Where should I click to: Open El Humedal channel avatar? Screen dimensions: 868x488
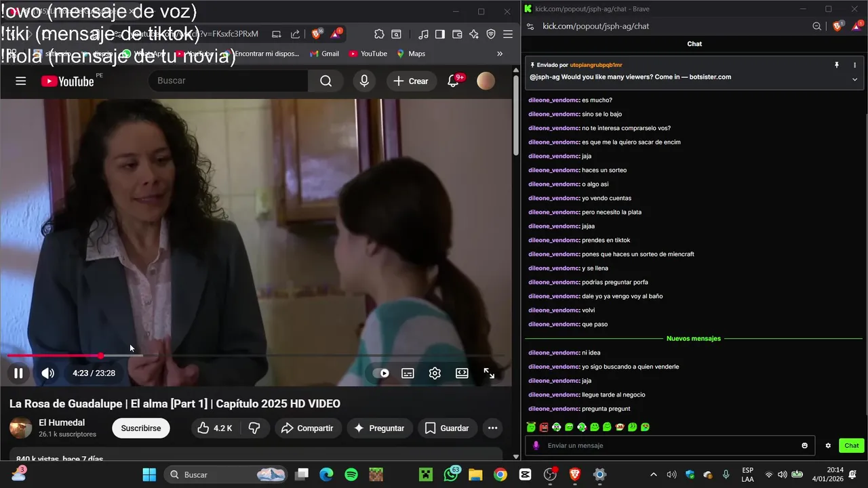pos(20,428)
